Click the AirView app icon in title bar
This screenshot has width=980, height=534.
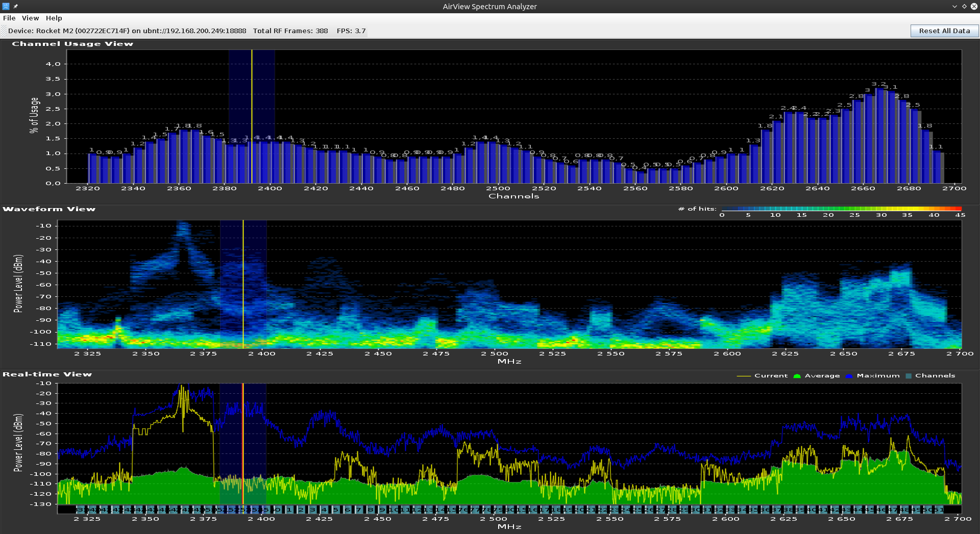coord(6,6)
